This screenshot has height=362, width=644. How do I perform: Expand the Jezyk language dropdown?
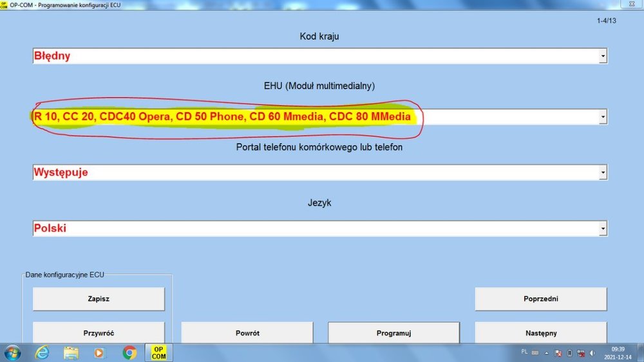603,229
